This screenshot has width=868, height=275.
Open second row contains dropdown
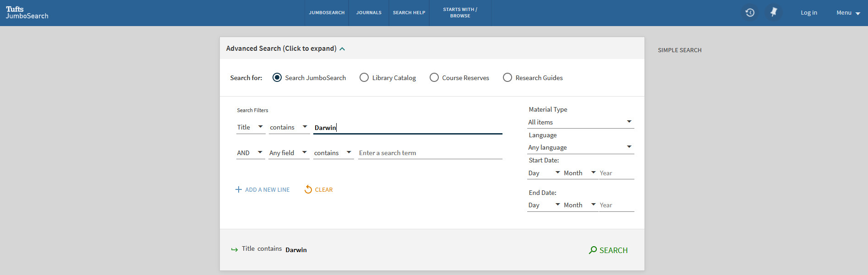click(333, 153)
